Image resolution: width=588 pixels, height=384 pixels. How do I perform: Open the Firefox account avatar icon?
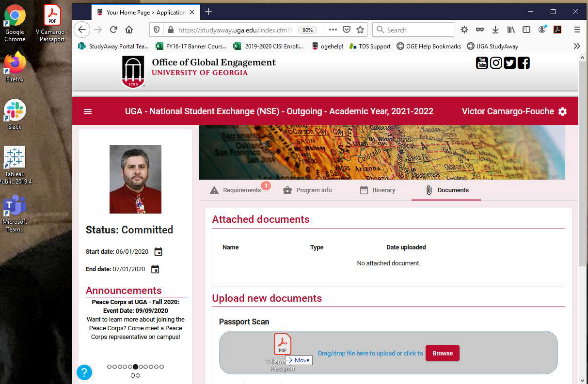(x=542, y=30)
